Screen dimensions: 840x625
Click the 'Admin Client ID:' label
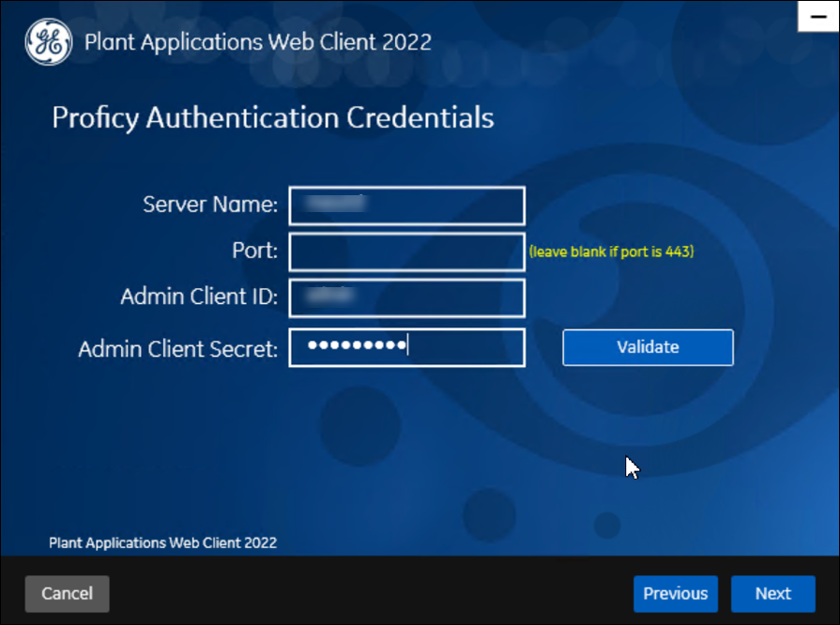pos(199,297)
